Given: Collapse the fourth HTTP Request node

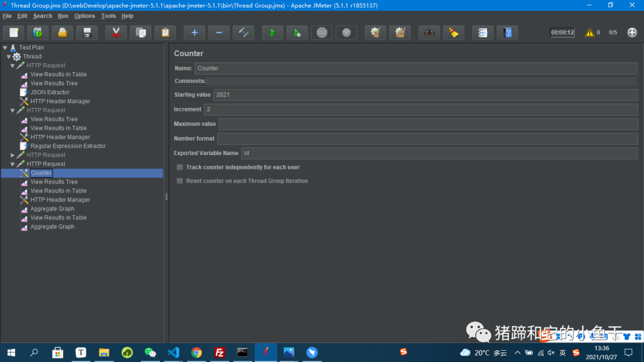Looking at the screenshot, I should (13, 165).
